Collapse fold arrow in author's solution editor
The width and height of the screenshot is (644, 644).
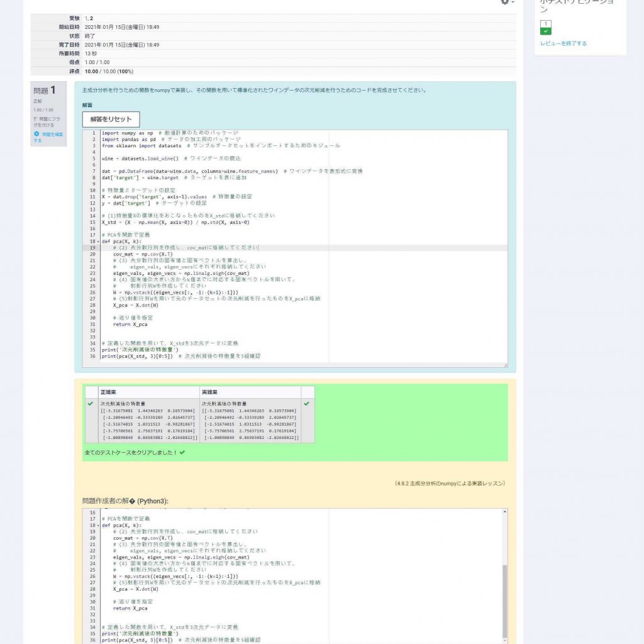click(97, 525)
